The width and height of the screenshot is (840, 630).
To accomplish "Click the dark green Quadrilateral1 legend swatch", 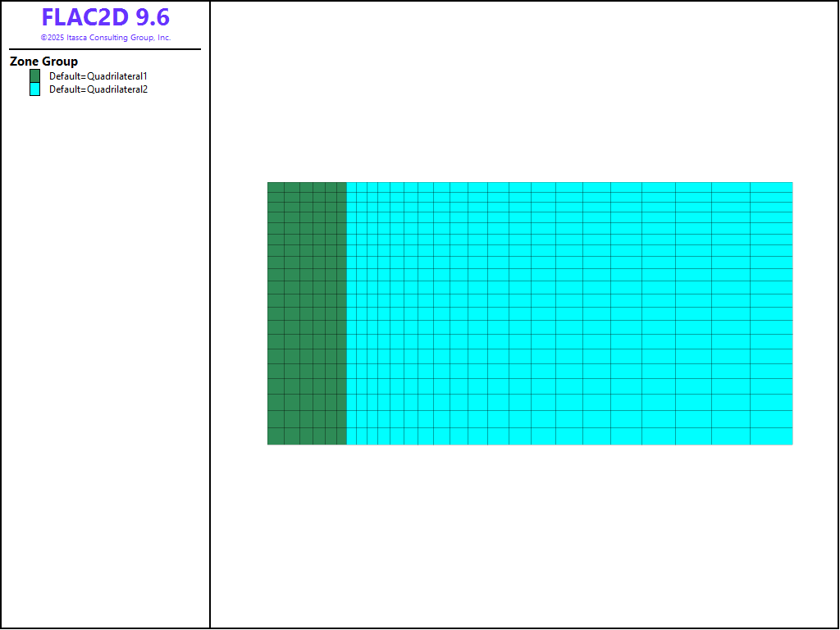I will tap(34, 76).
